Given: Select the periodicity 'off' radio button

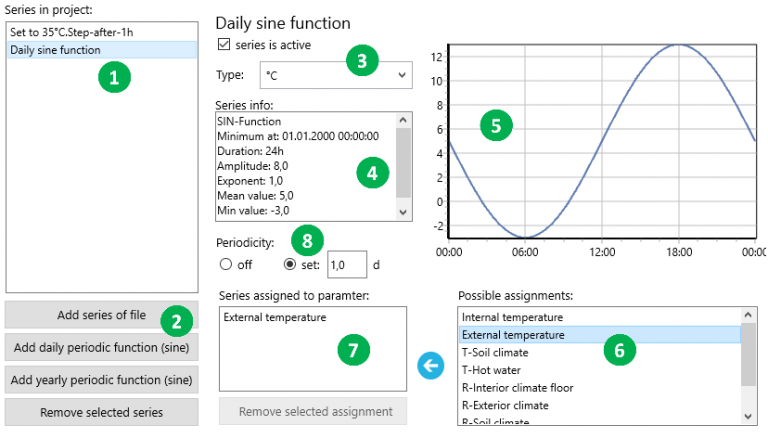Looking at the screenshot, I should pos(225,265).
